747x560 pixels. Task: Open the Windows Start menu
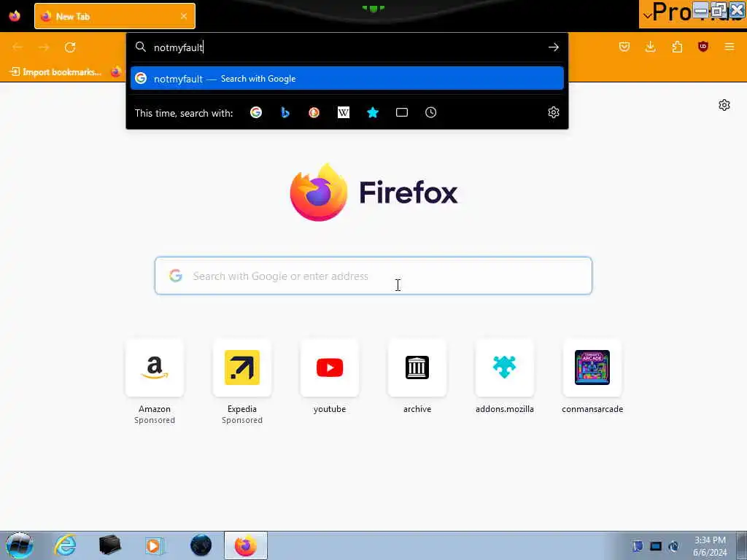pyautogui.click(x=20, y=545)
